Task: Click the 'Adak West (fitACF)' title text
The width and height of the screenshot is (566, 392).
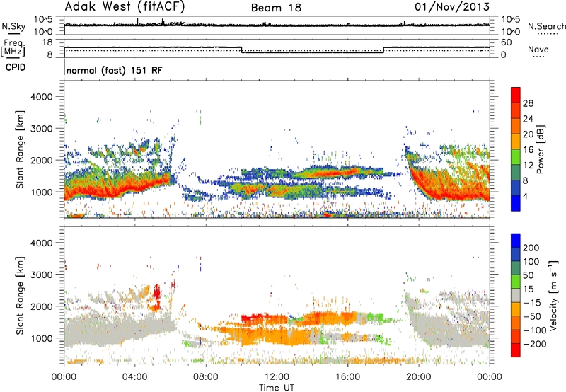Action: tap(125, 7)
